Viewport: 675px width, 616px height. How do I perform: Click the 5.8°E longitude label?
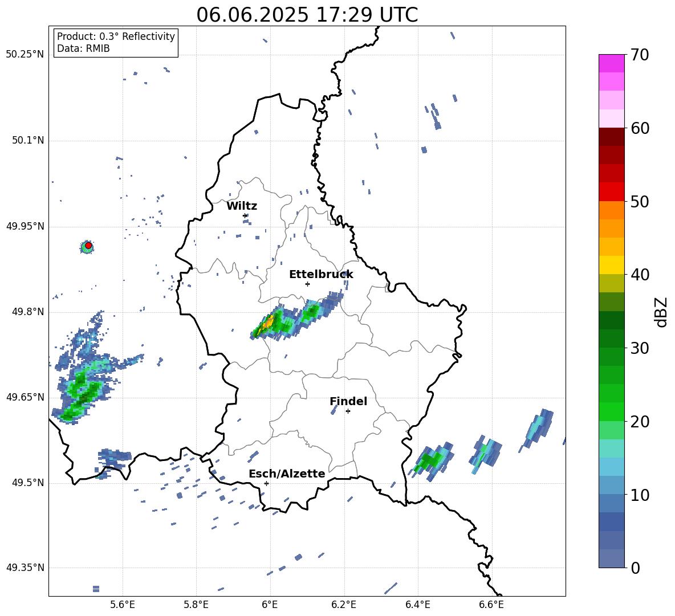(x=196, y=605)
